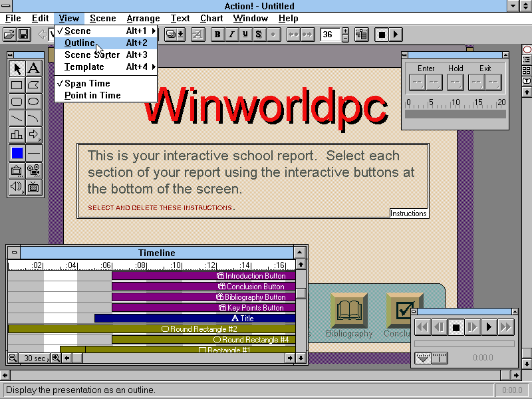Open the Chart menu

pyautogui.click(x=211, y=19)
